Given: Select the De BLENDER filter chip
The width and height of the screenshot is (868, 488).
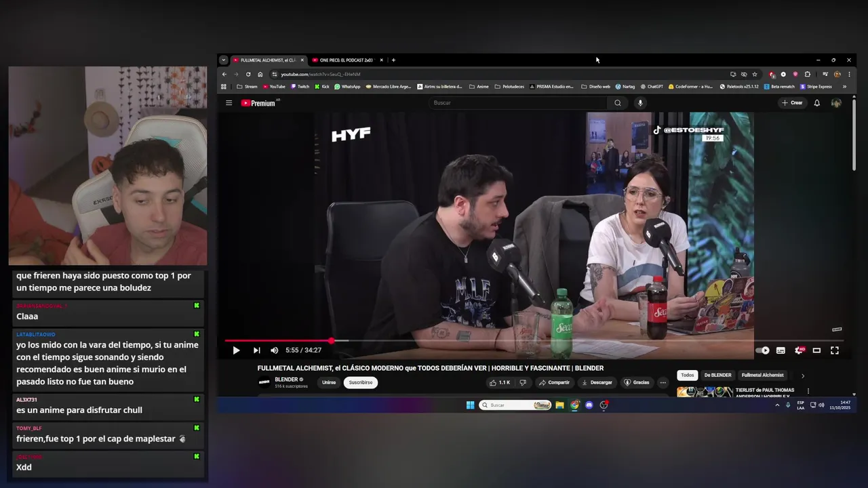Looking at the screenshot, I should 717,375.
